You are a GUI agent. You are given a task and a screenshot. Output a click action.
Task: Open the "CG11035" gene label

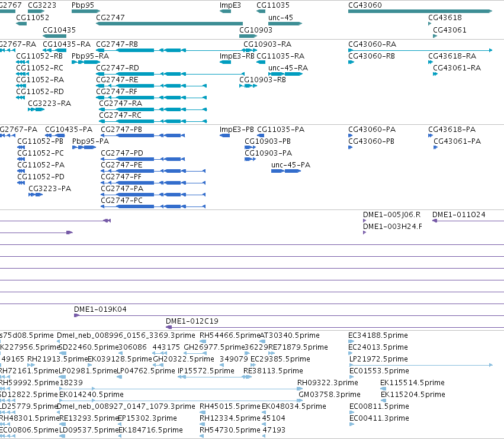(x=273, y=5)
